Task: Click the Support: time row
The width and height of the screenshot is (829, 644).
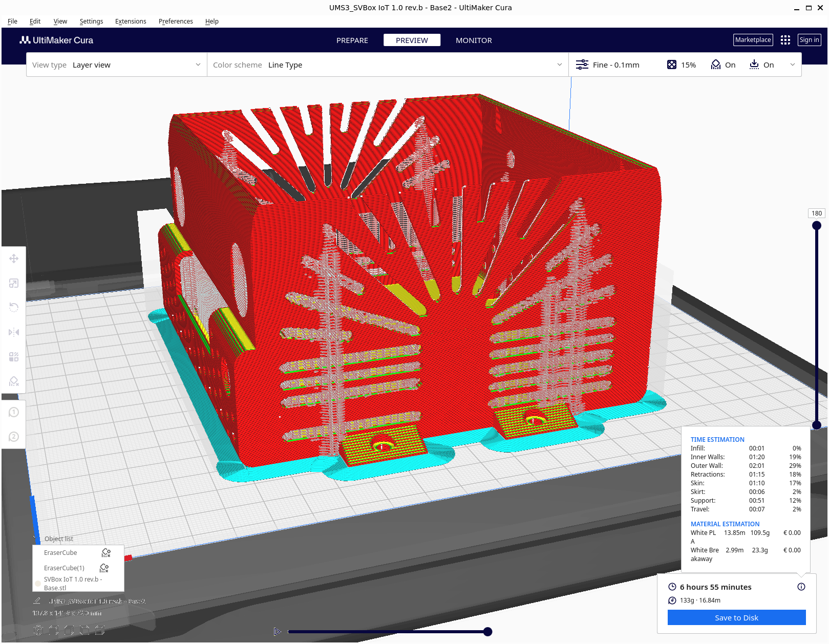Action: [x=746, y=501]
